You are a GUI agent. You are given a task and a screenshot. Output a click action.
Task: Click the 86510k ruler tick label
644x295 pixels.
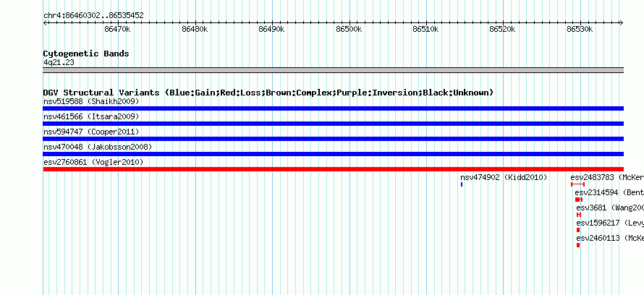(425, 30)
